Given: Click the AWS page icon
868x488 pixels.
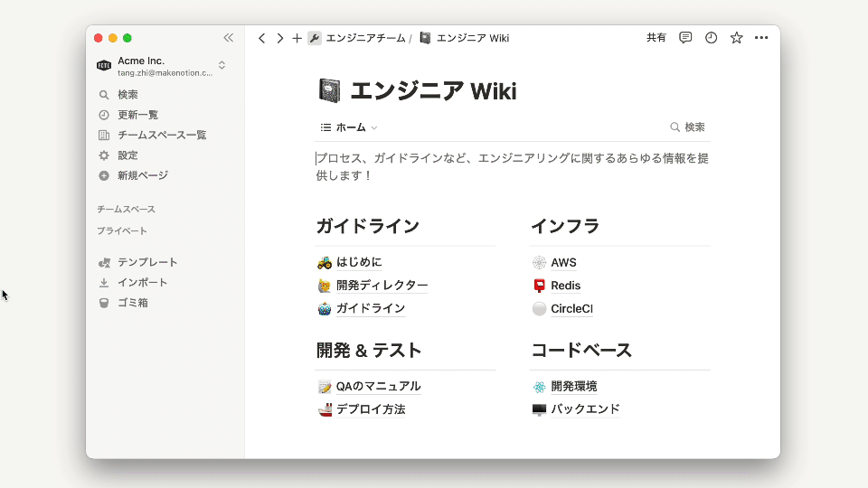Looking at the screenshot, I should [x=539, y=262].
